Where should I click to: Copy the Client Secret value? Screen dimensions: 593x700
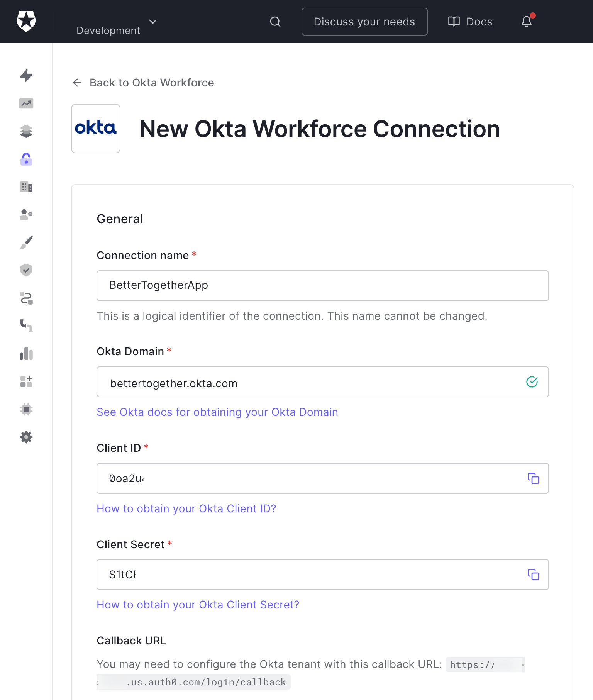tap(533, 575)
